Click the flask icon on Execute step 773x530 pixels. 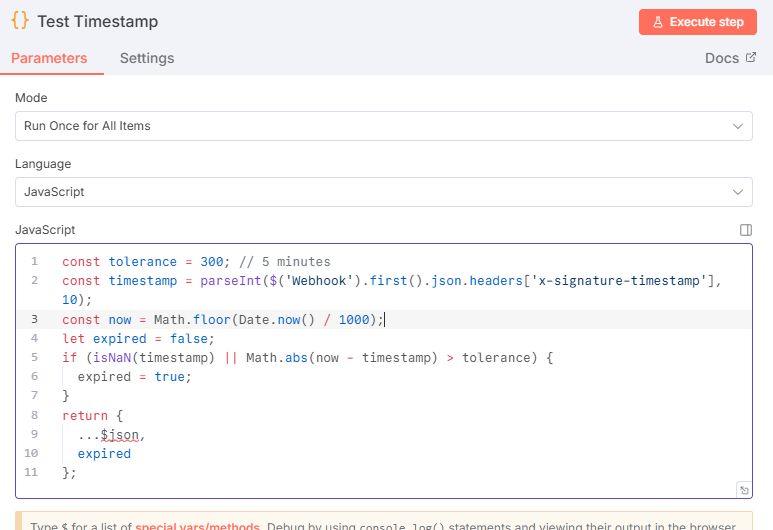pos(658,22)
